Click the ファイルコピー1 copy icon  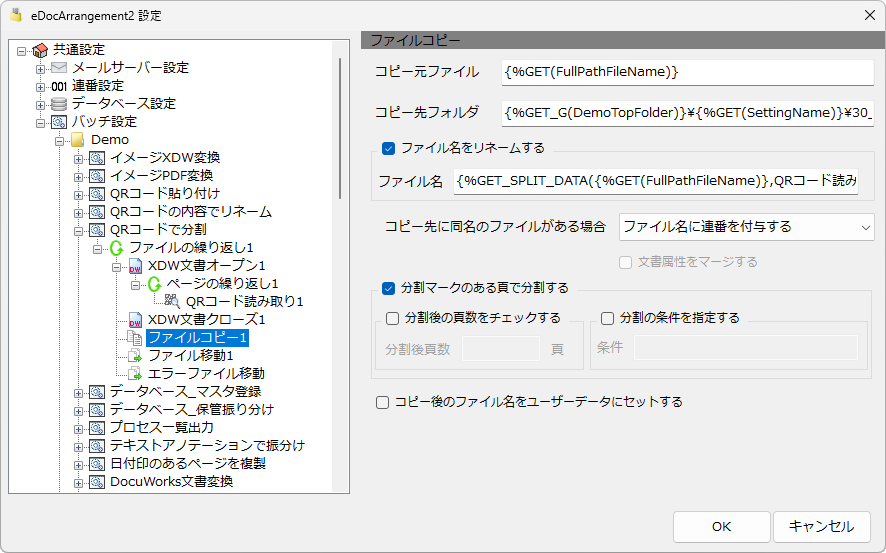[135, 338]
